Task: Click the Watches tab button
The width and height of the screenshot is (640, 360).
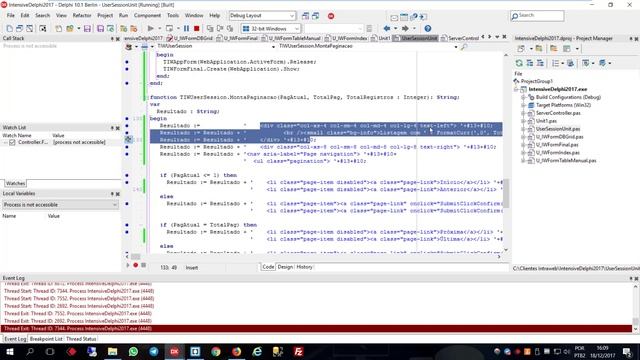Action: [x=16, y=183]
